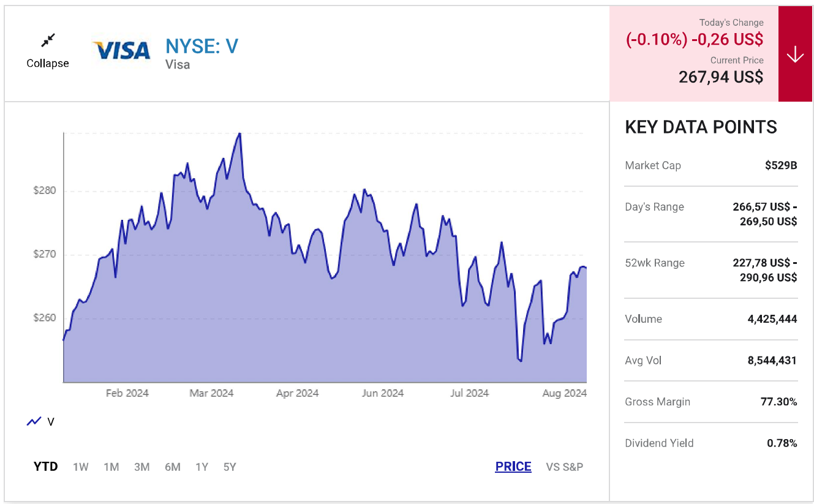
Task: Switch chart to 5Y range
Action: click(x=230, y=467)
